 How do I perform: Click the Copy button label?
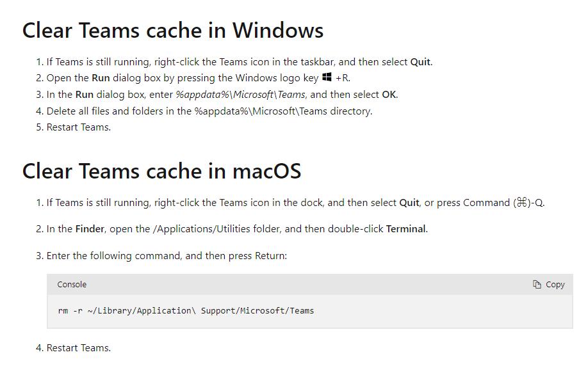(x=555, y=285)
